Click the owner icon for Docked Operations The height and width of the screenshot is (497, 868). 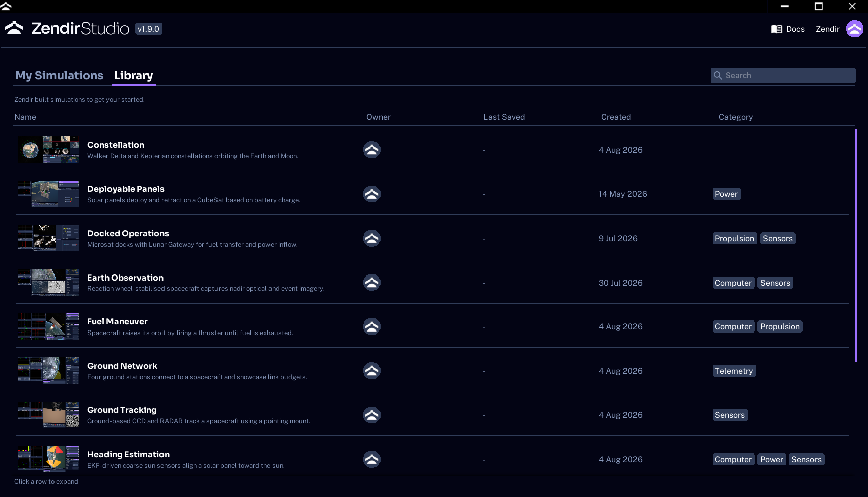pyautogui.click(x=372, y=238)
